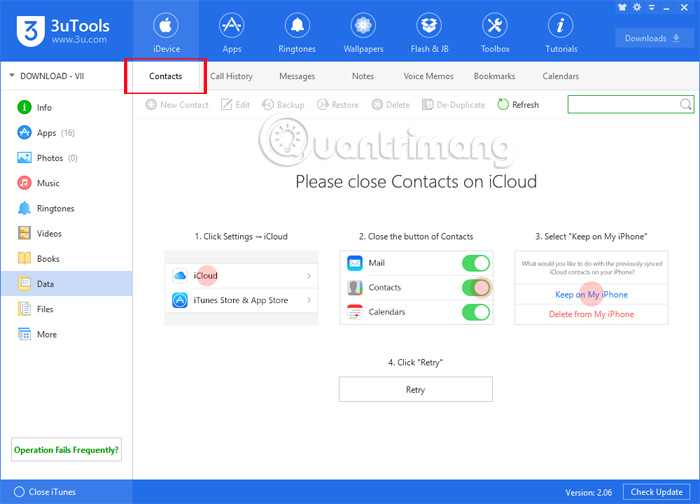Switch to the Voice Memos tab
The image size is (700, 504).
(429, 76)
